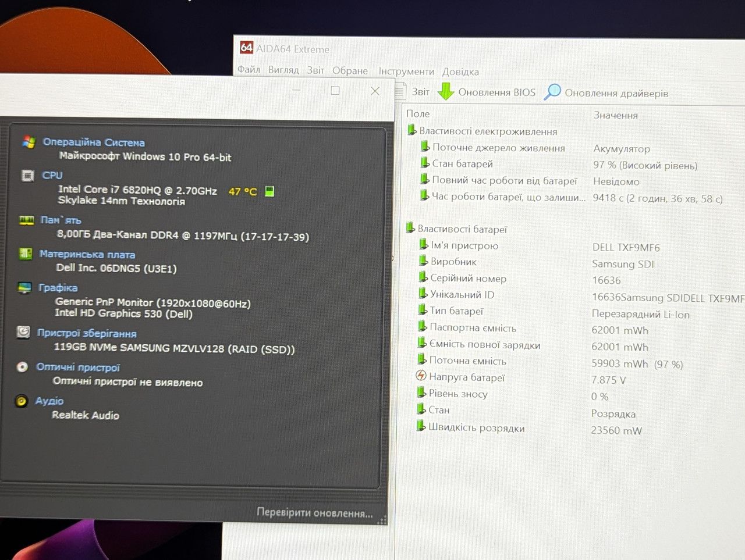Click the Операційна Система heading
Screen dimensions: 745x560
click(x=94, y=142)
